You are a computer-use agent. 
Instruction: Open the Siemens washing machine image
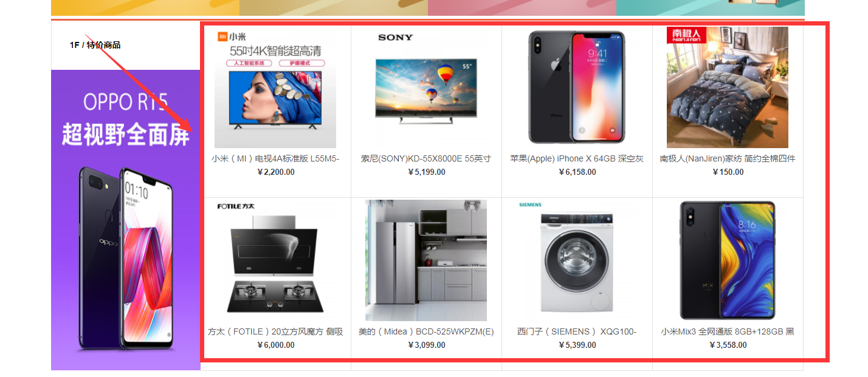point(577,260)
